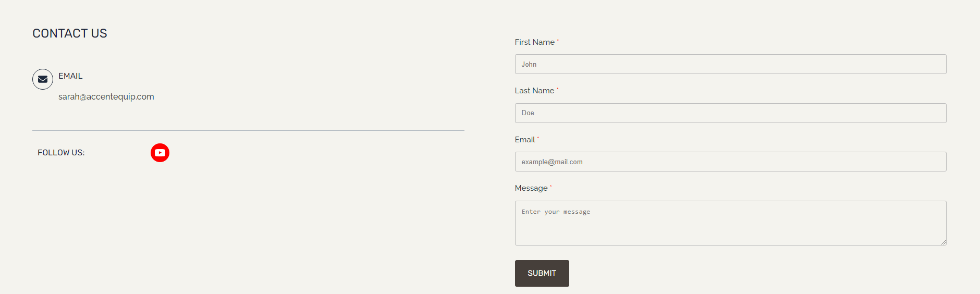Image resolution: width=980 pixels, height=294 pixels.
Task: Click the FOLLOW US label
Action: point(61,153)
